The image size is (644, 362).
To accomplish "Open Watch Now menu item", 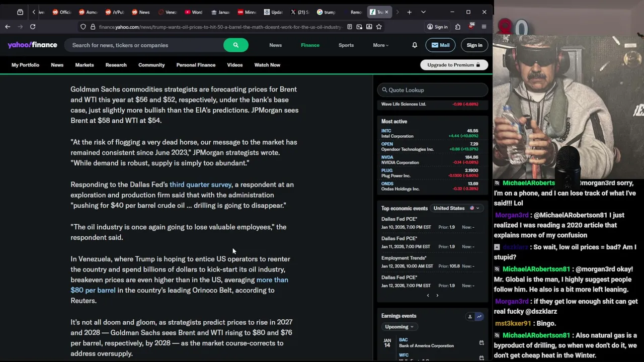I will 267,65.
